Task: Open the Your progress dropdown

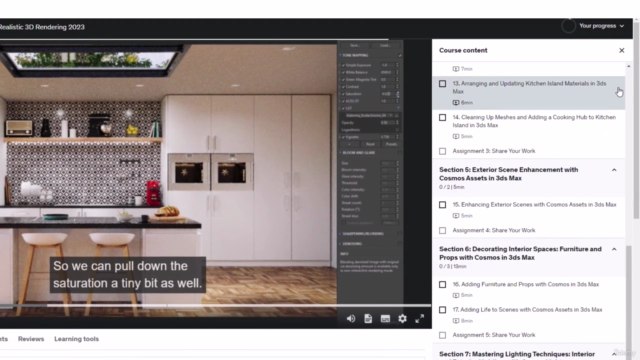Action: [x=601, y=26]
